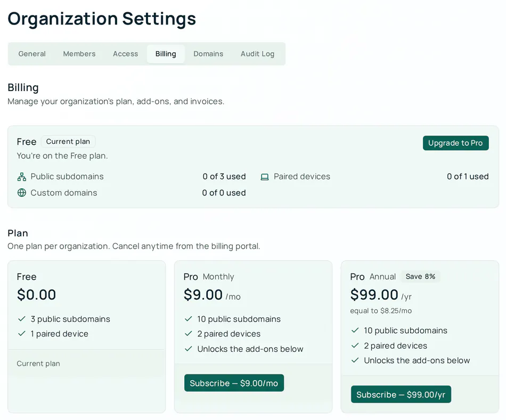Click the 'Public subdomains' label
506x420 pixels.
pyautogui.click(x=67, y=177)
